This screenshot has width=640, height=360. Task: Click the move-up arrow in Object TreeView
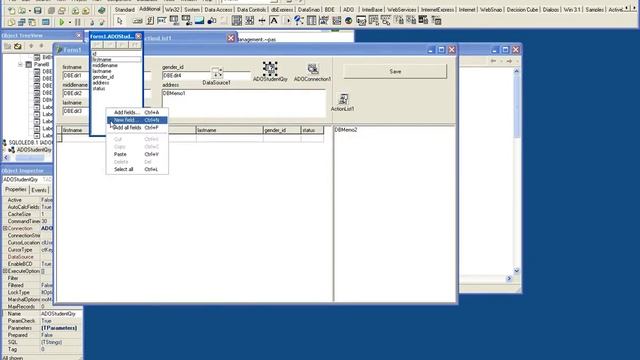(x=31, y=46)
